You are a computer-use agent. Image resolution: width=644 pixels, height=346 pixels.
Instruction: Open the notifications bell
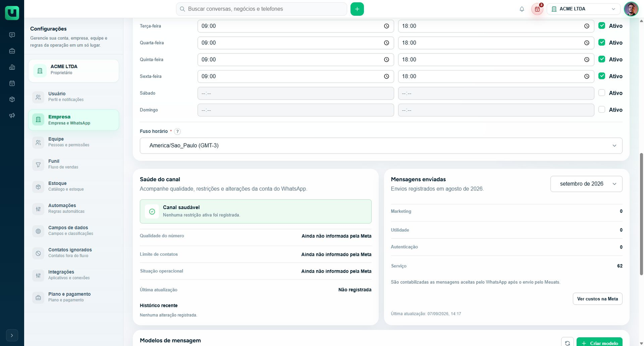tap(522, 9)
